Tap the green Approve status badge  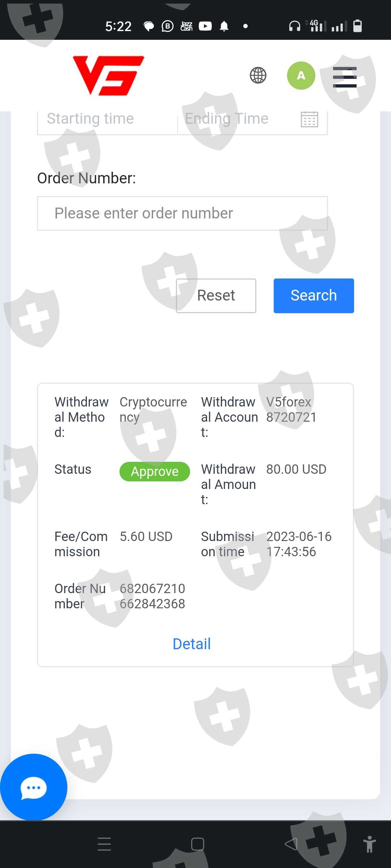click(x=155, y=472)
